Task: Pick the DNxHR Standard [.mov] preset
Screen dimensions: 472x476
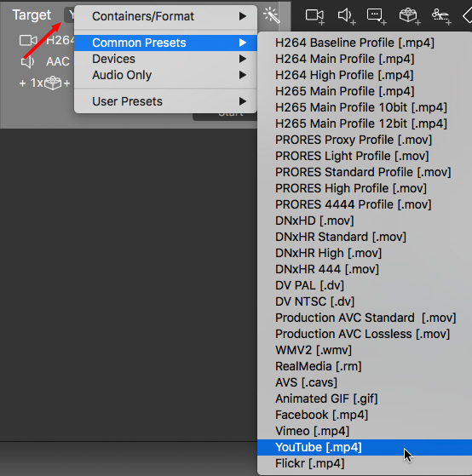Action: click(x=365, y=237)
